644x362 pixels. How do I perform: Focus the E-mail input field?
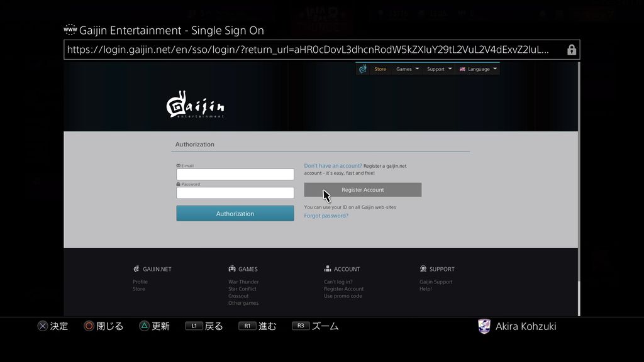[235, 174]
